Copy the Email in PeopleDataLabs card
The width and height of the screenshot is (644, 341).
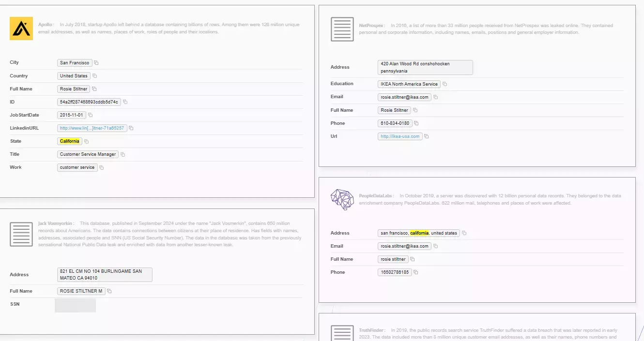(x=435, y=246)
